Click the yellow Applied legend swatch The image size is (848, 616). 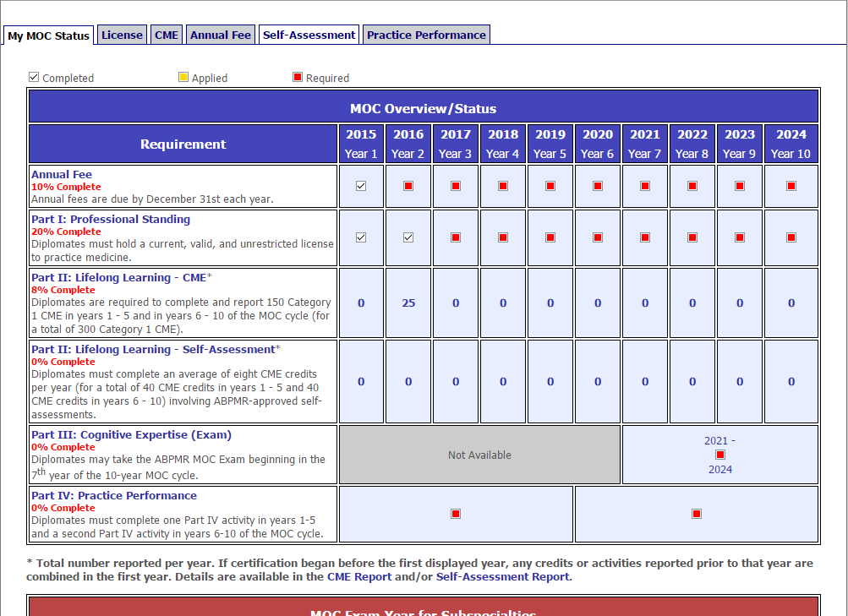[x=183, y=77]
